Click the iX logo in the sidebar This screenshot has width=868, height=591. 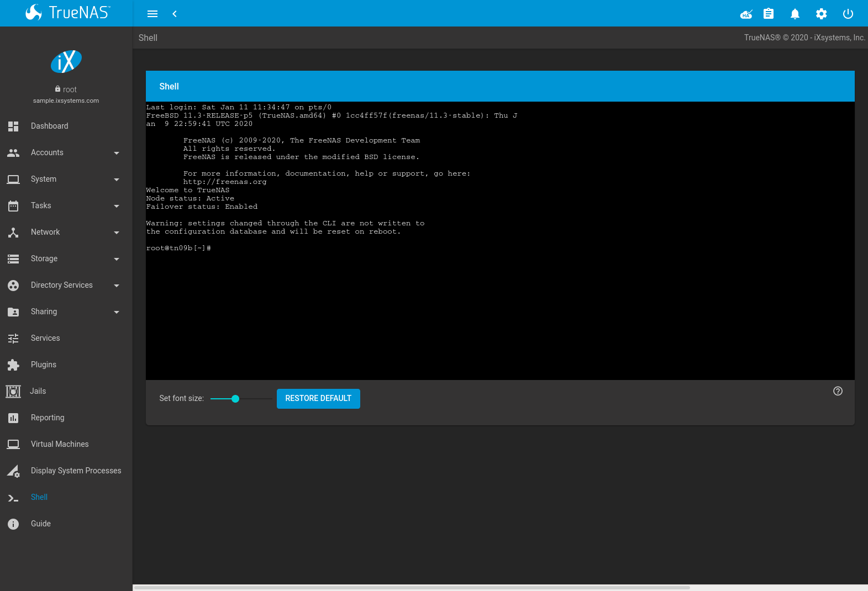pyautogui.click(x=66, y=61)
